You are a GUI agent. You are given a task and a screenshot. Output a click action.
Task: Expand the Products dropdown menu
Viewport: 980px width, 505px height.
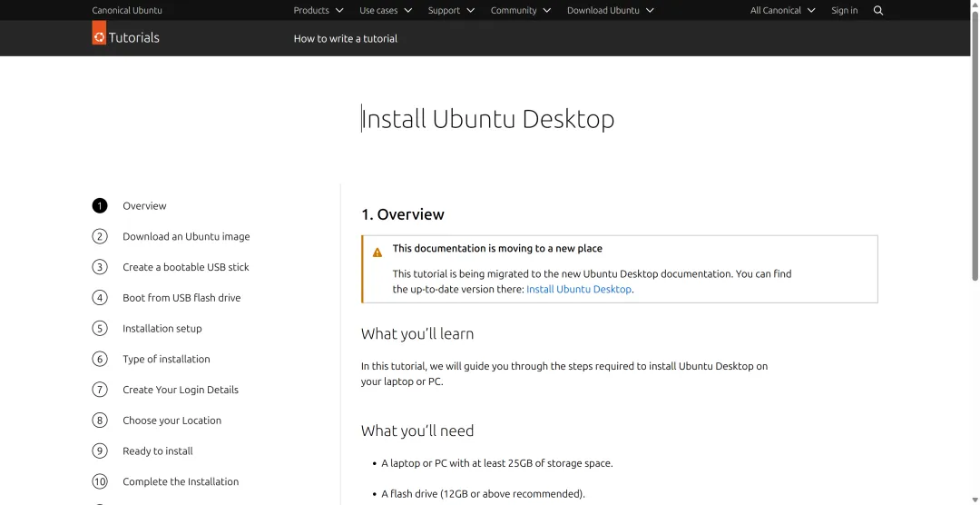pyautogui.click(x=318, y=11)
